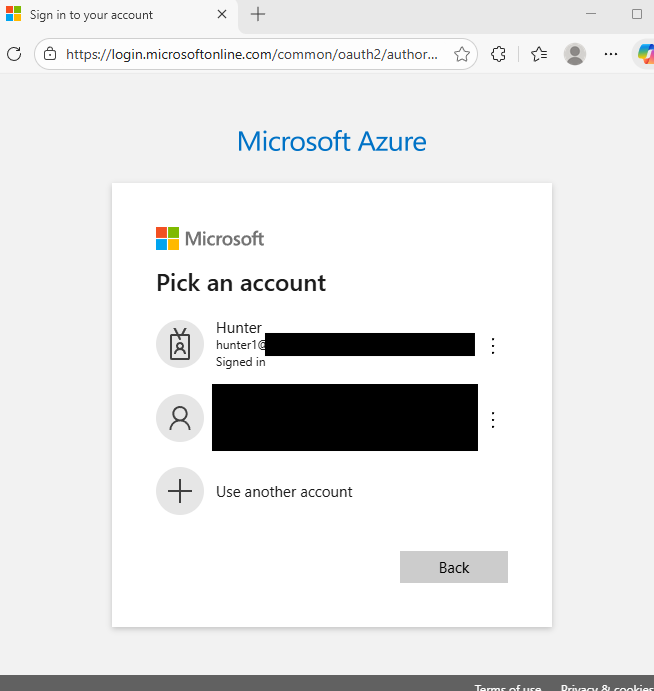This screenshot has width=654, height=691.
Task: Click the plus icon for another account
Action: [180, 491]
